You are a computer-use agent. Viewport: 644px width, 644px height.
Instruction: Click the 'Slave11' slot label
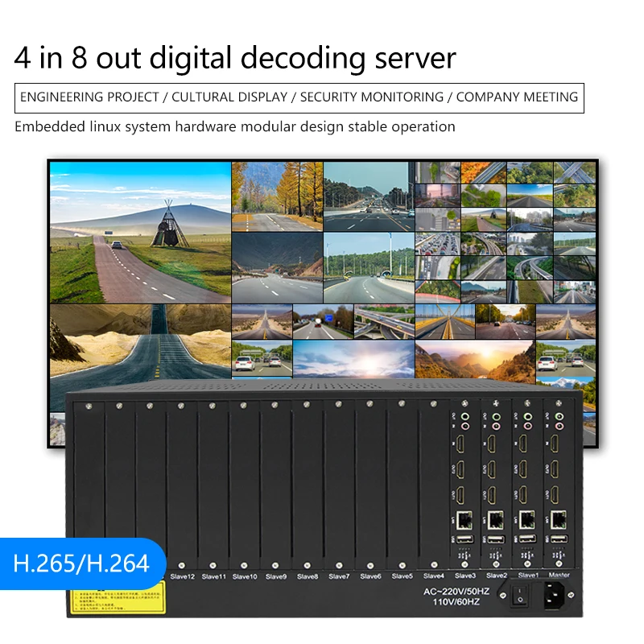click(x=213, y=576)
